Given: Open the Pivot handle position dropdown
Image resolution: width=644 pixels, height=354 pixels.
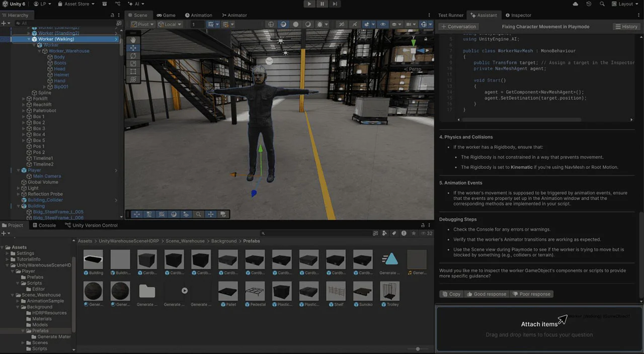Looking at the screenshot, I should coord(142,24).
